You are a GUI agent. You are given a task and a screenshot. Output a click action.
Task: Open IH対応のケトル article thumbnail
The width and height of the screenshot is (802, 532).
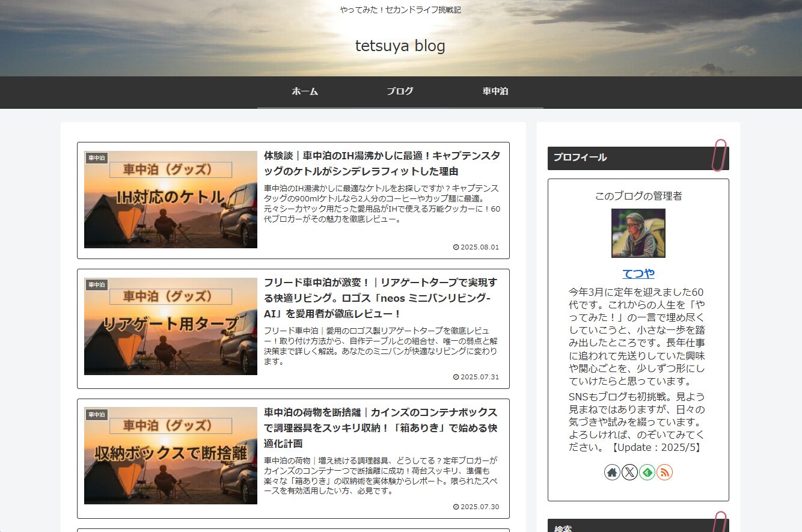171,200
